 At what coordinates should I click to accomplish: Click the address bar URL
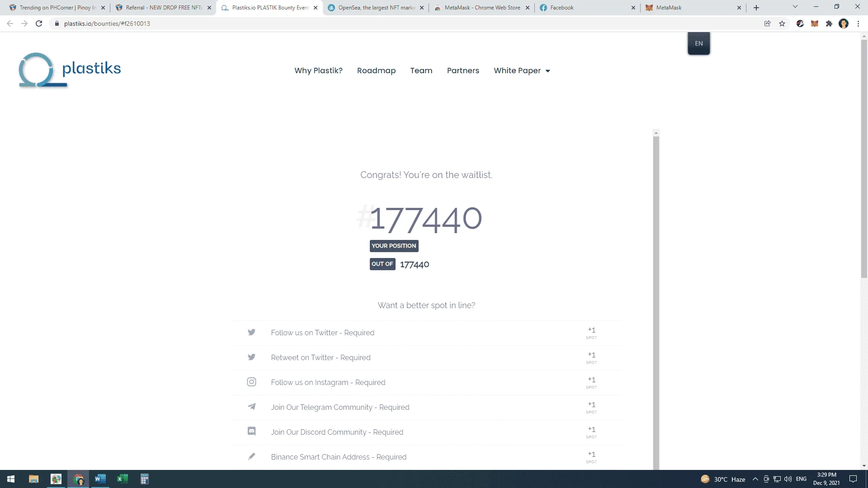107,23
